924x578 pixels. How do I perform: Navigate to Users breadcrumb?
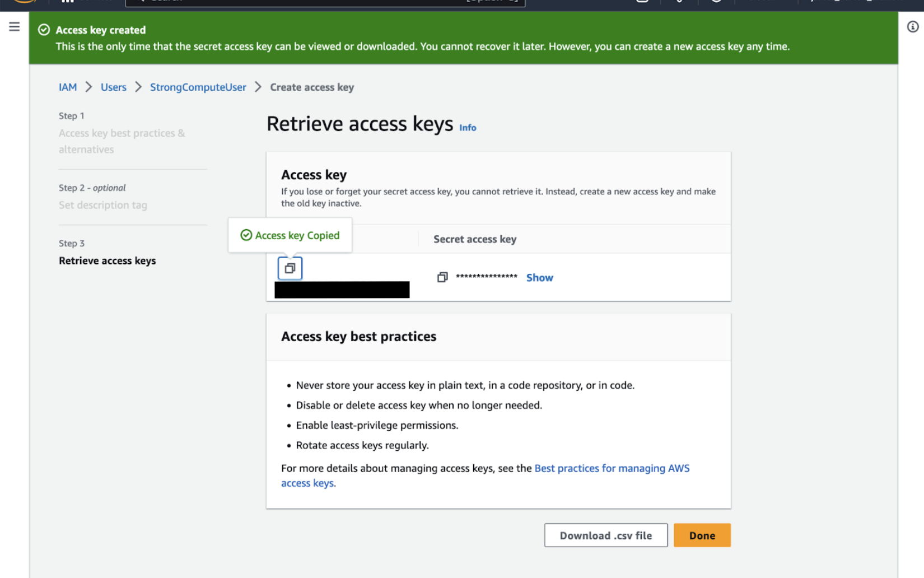pyautogui.click(x=114, y=87)
